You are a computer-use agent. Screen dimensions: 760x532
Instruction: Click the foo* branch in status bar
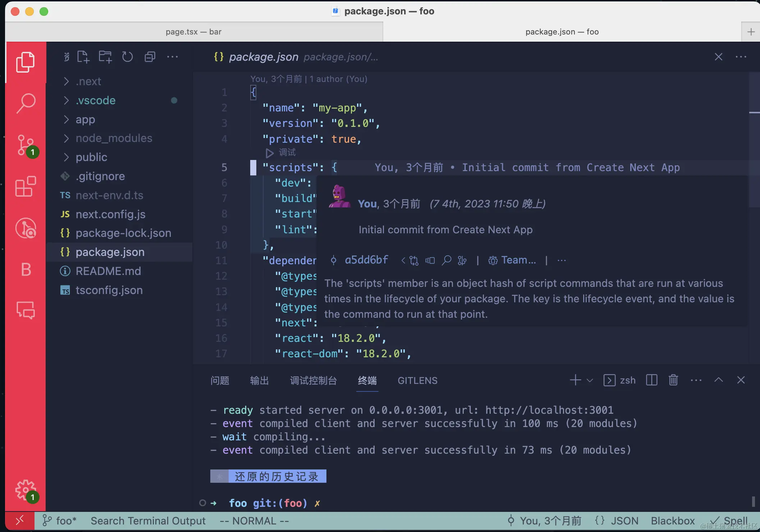pyautogui.click(x=60, y=521)
